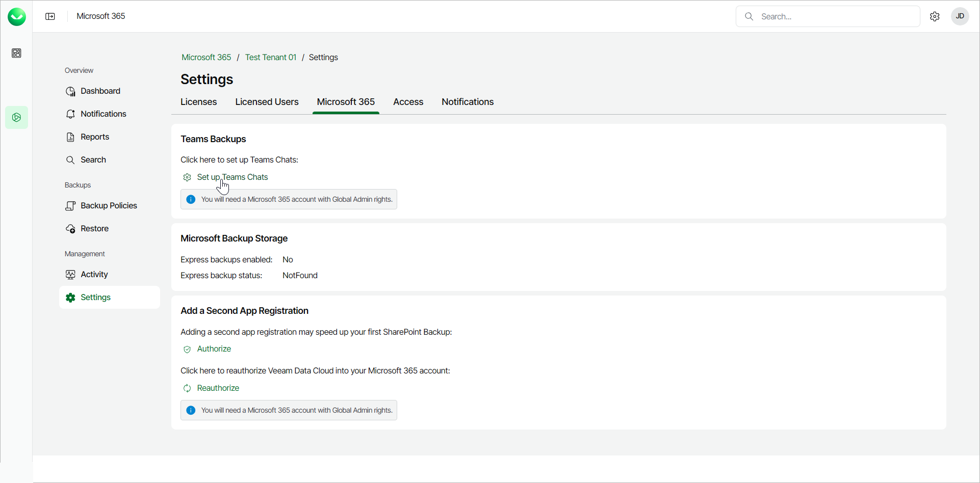Screen dimensions: 980x483
Task: Open the settings gear in top bar
Action: (935, 16)
